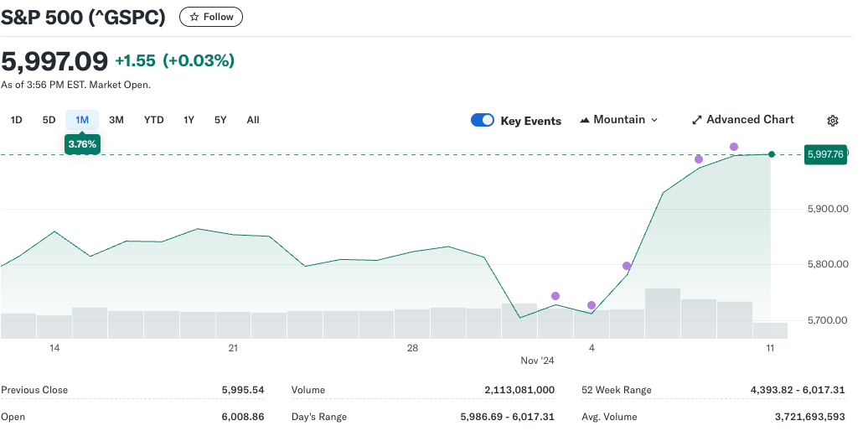
Task: Select the highest purple key event dot
Action: pos(734,147)
